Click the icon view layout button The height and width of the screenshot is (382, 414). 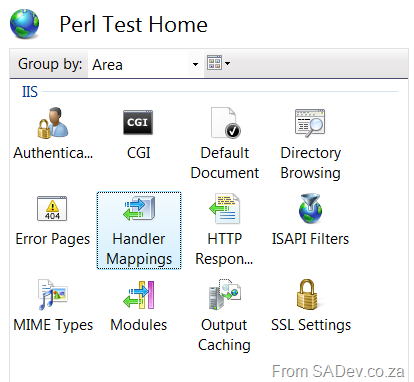[214, 63]
